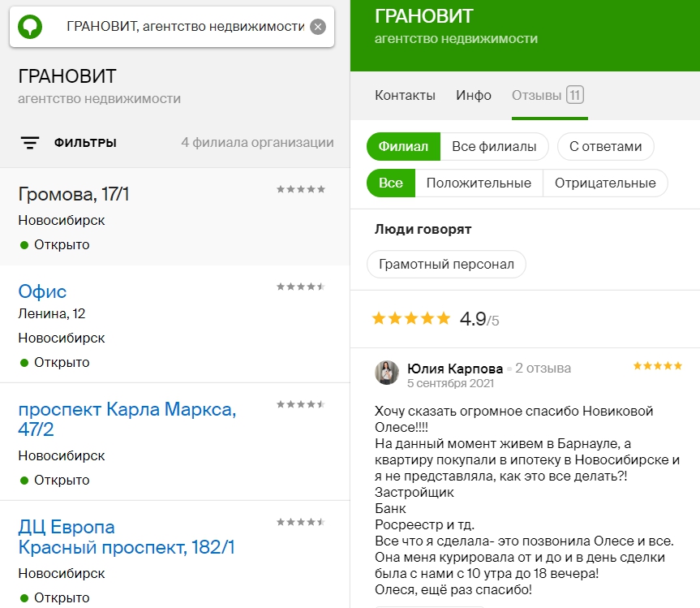Click the 4.9 rating number

pyautogui.click(x=473, y=319)
